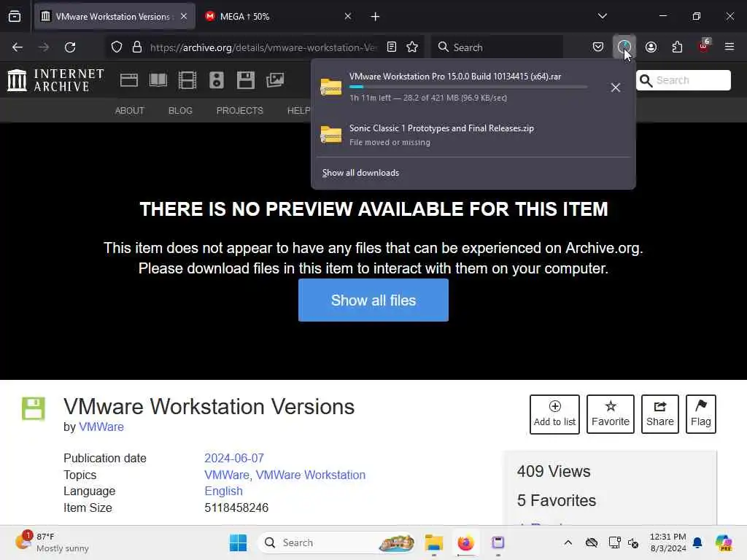Click the Internet Archive site search box
Image resolution: width=747 pixels, height=560 pixels.
coord(683,80)
